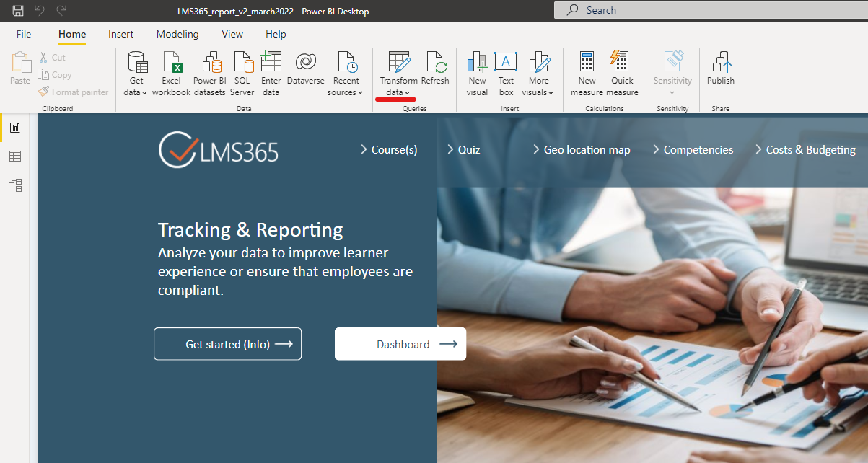Save the report using the title bar icon

[18, 11]
